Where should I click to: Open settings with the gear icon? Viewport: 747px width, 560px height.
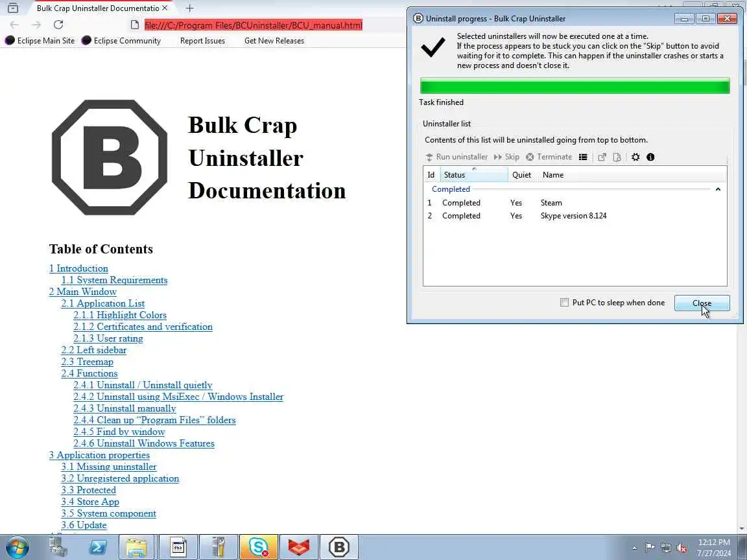point(635,157)
